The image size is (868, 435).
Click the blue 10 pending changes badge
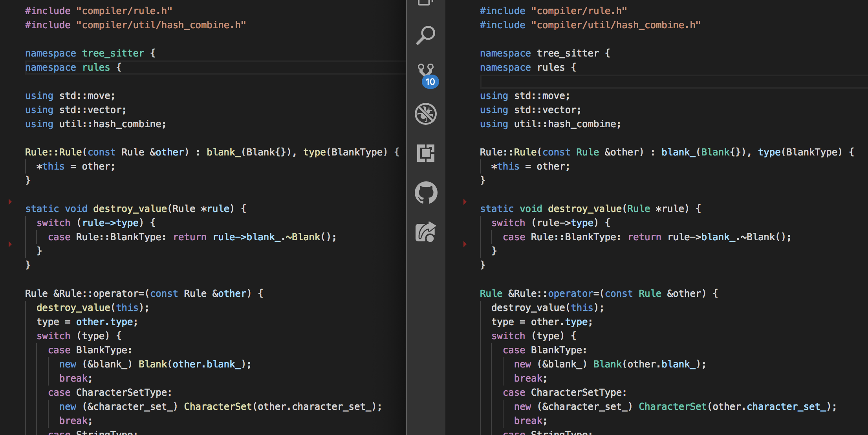(430, 82)
